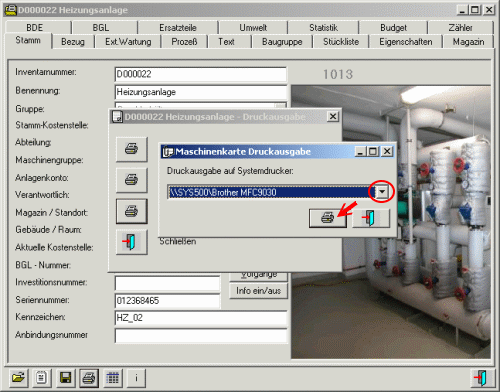This screenshot has height=392, width=500.
Task: Close the D000022 Heizungsanlage - Druckausgabe window
Action: pos(333,116)
